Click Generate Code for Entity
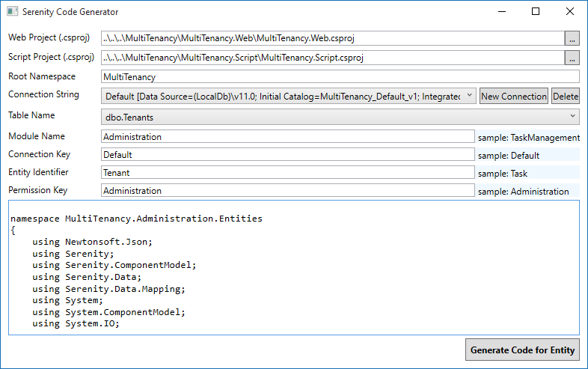 point(522,350)
